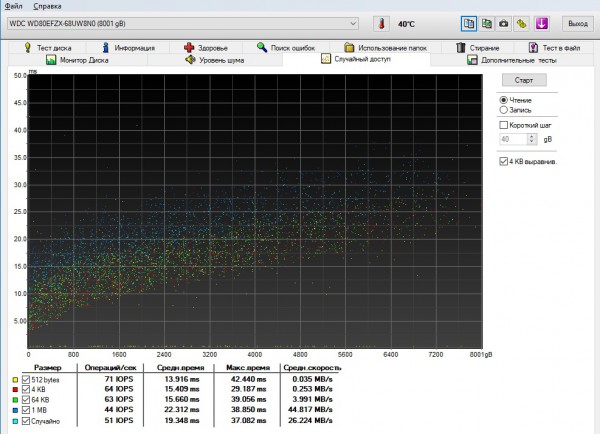Click the speaker Уровень шума icon
The image size is (600, 434).
190,60
